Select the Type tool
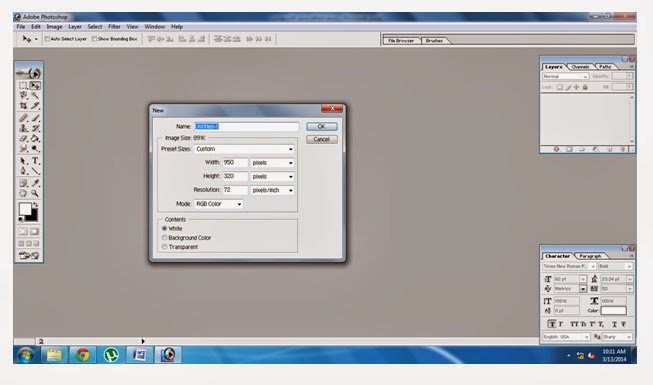This screenshot has height=385, width=653. point(35,161)
